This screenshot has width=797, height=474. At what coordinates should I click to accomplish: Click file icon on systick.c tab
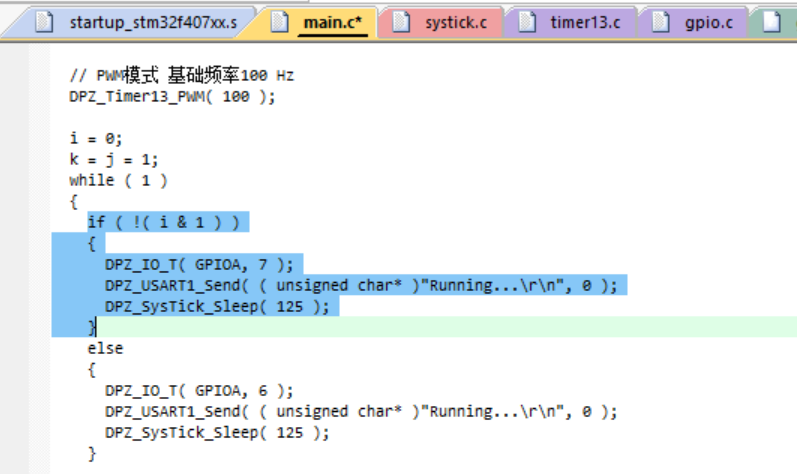[x=401, y=22]
